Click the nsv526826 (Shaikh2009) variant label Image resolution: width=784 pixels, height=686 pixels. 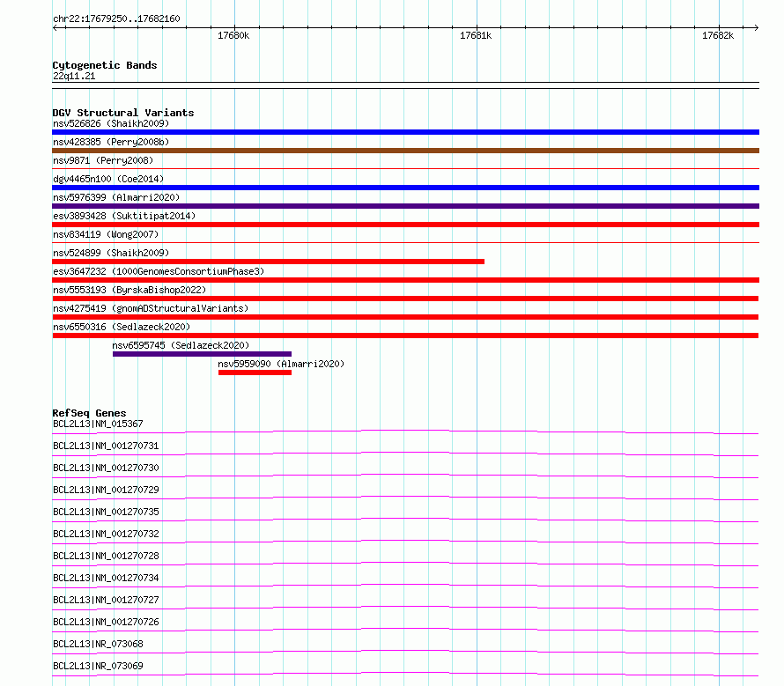point(111,123)
